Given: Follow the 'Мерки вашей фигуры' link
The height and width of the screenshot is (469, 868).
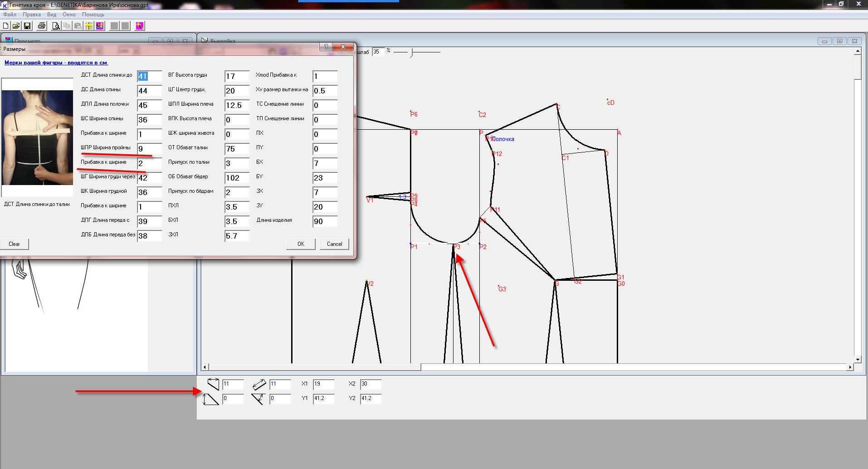Looking at the screenshot, I should pos(56,63).
